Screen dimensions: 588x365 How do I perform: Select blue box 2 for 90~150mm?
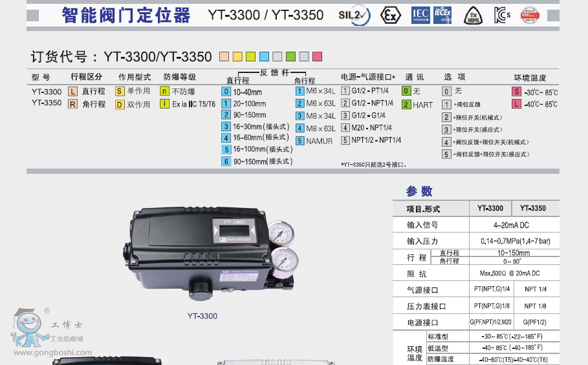[226, 115]
